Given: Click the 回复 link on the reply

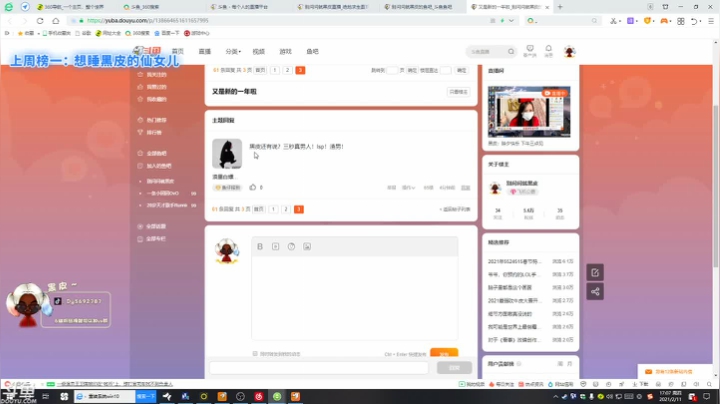Looking at the screenshot, I should [465, 188].
